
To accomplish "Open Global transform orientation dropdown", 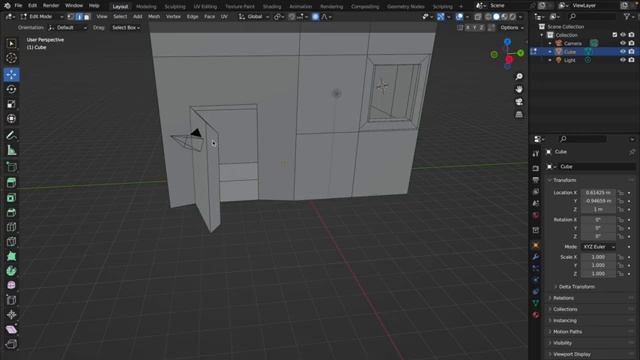I will (253, 17).
